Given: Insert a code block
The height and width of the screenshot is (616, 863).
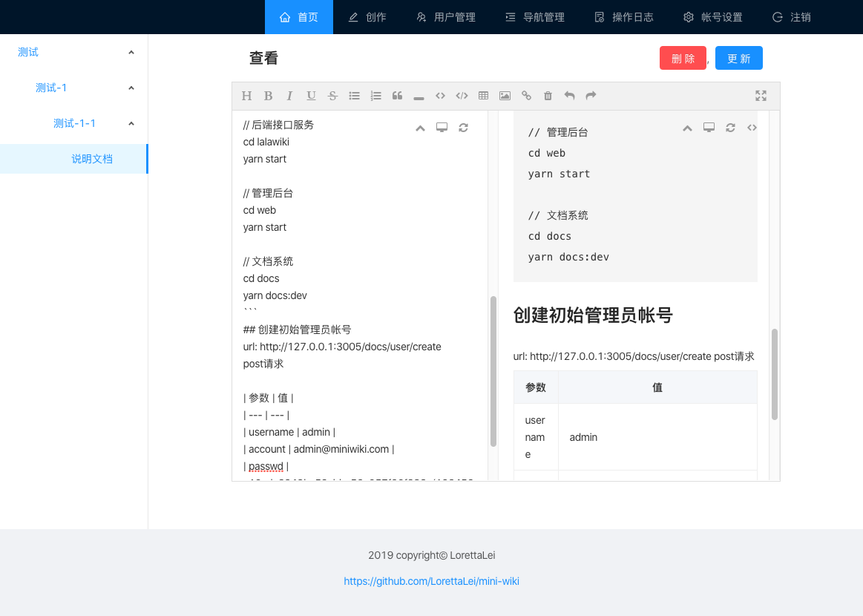Looking at the screenshot, I should [462, 96].
